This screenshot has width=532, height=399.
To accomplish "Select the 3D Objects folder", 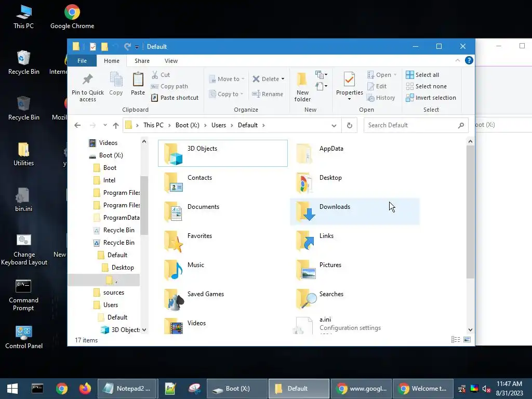I will (x=222, y=153).
